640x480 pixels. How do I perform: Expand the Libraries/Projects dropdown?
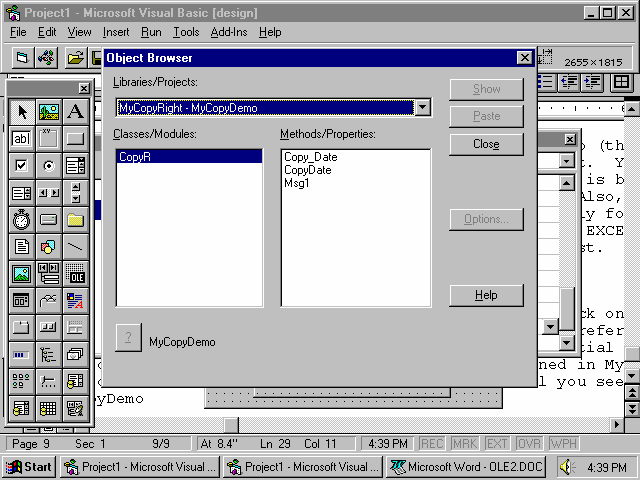pyautogui.click(x=423, y=108)
